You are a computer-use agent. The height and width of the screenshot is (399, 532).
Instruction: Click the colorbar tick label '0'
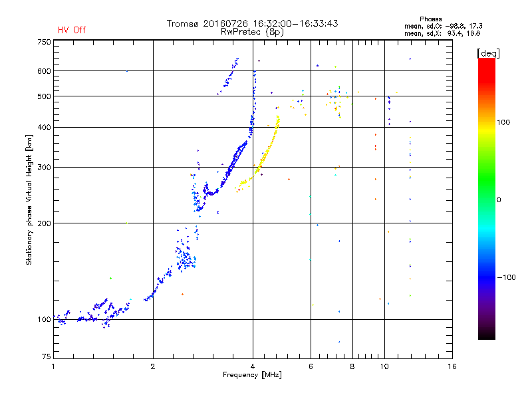[x=499, y=200]
